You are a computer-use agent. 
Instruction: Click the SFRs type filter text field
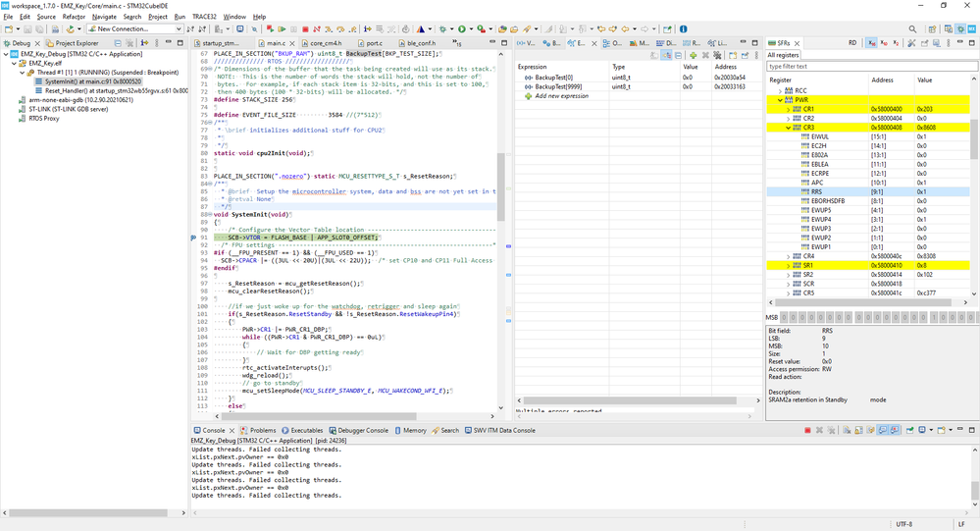[872, 67]
